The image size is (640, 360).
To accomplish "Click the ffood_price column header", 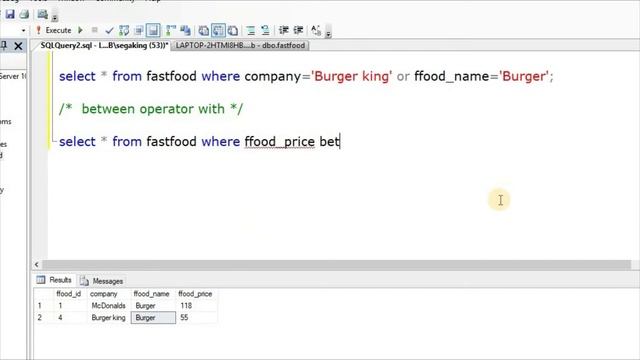I will pyautogui.click(x=196, y=294).
